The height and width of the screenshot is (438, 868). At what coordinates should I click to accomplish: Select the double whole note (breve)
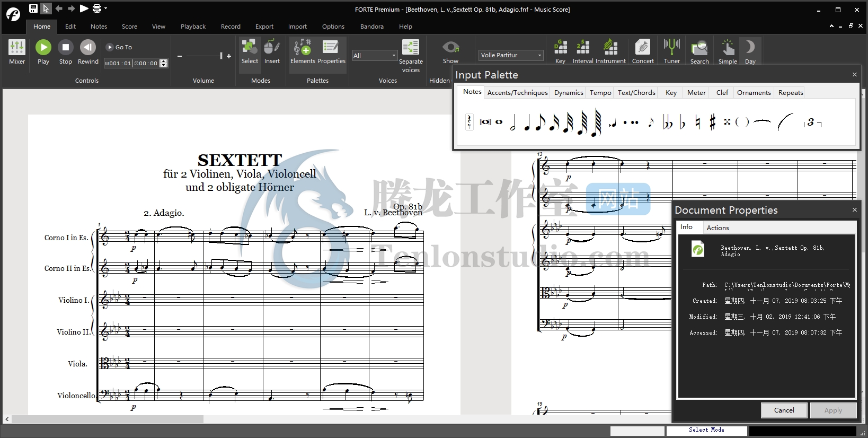pos(485,122)
